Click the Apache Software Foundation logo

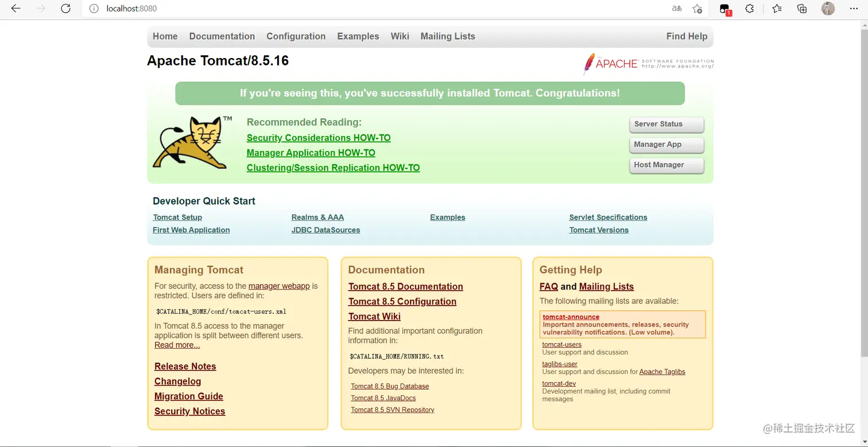pyautogui.click(x=649, y=64)
